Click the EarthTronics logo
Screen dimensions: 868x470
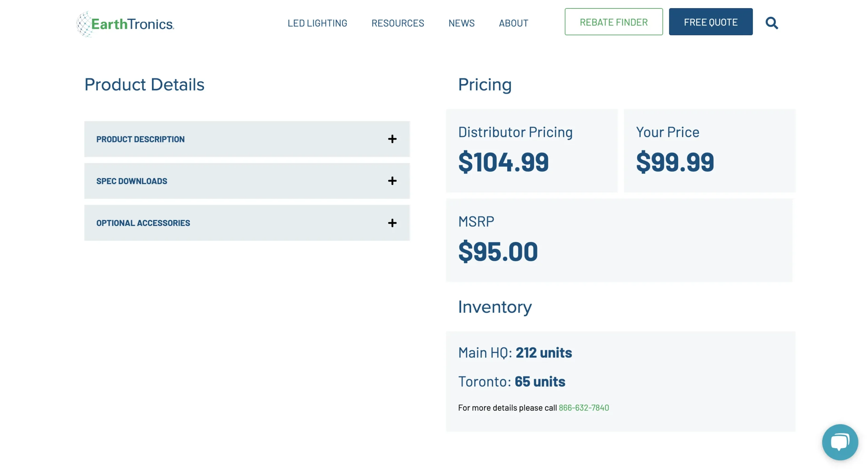(x=125, y=24)
